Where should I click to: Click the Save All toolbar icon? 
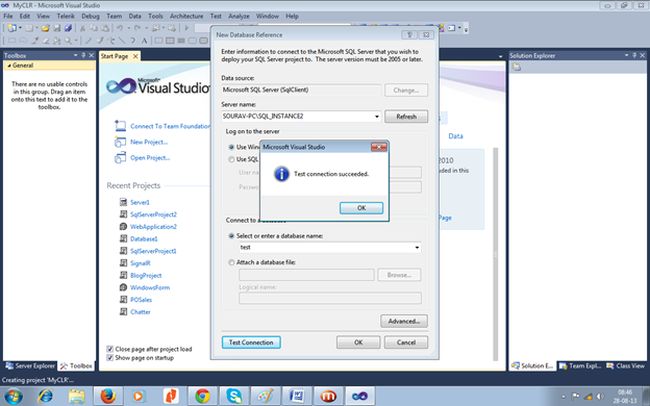pos(68,28)
